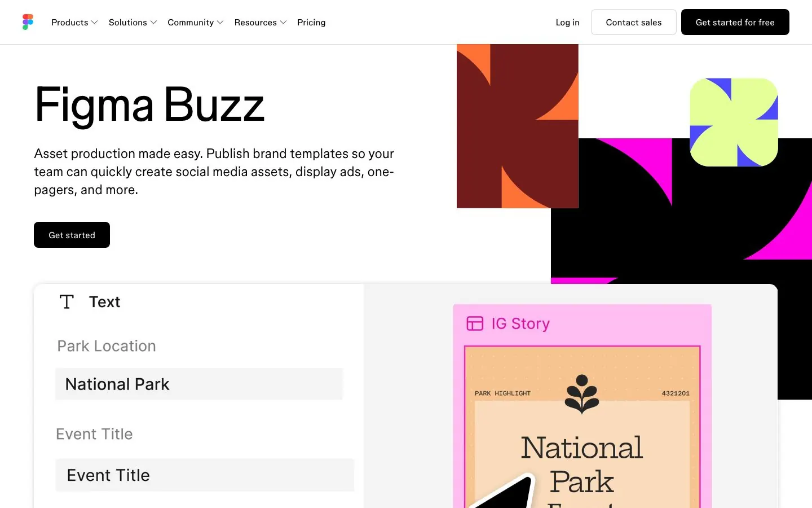Click the Text tool T icon
This screenshot has width=812, height=508.
click(x=67, y=302)
